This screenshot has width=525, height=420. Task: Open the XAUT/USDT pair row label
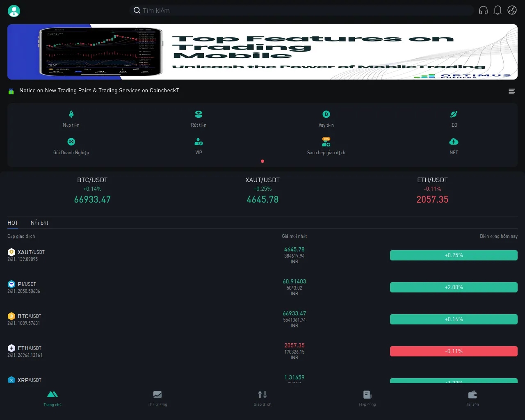(31, 252)
